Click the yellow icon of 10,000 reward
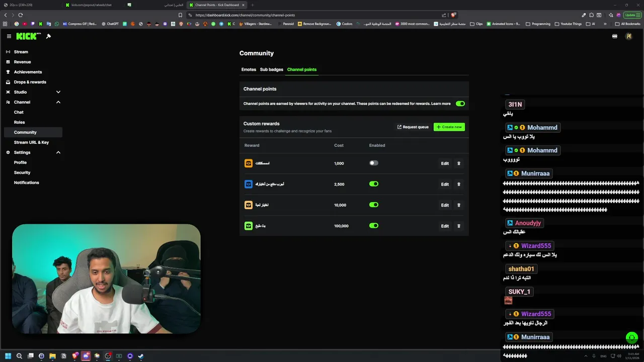This screenshot has height=362, width=644. coord(249,205)
